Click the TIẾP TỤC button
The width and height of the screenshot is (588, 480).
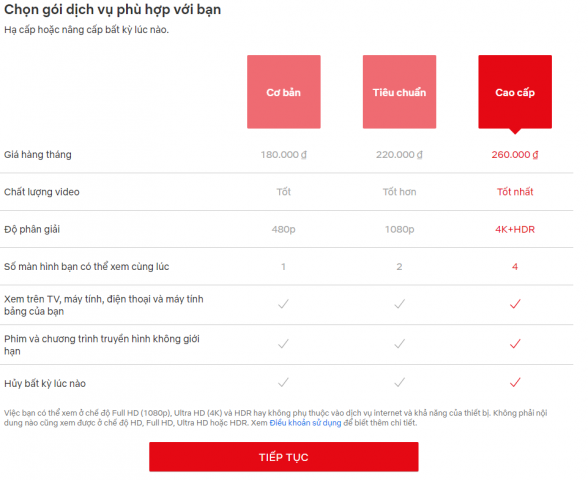284,457
